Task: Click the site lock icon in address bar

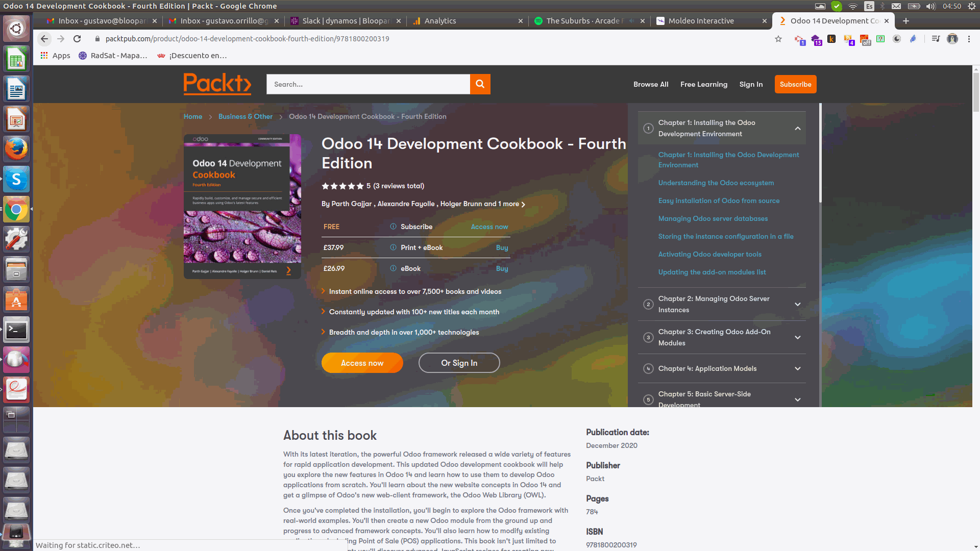Action: coord(97,39)
